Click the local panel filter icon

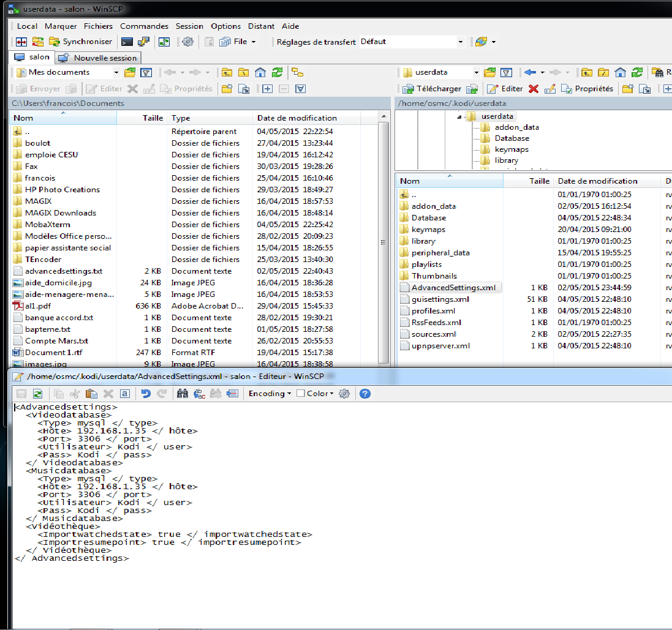click(x=146, y=72)
